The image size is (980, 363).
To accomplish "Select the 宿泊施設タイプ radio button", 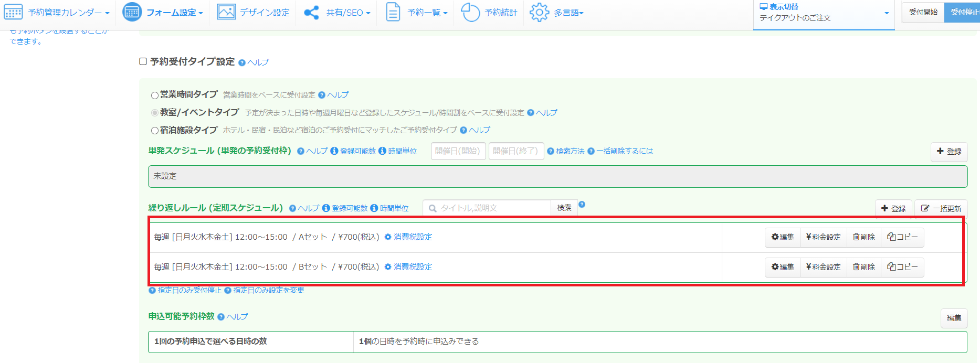I will tap(155, 131).
